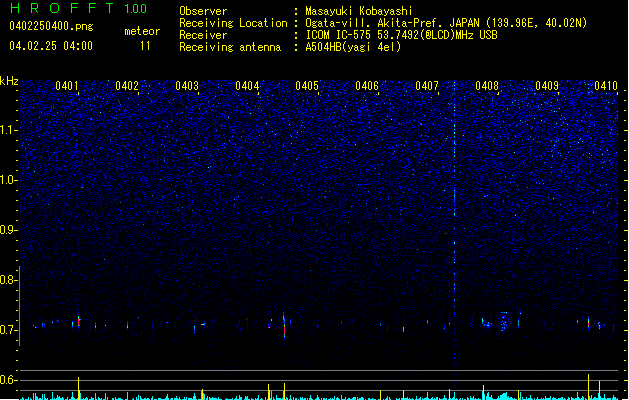The width and height of the screenshot is (629, 400).
Task: Click the 0409 time marker
Action: click(547, 86)
